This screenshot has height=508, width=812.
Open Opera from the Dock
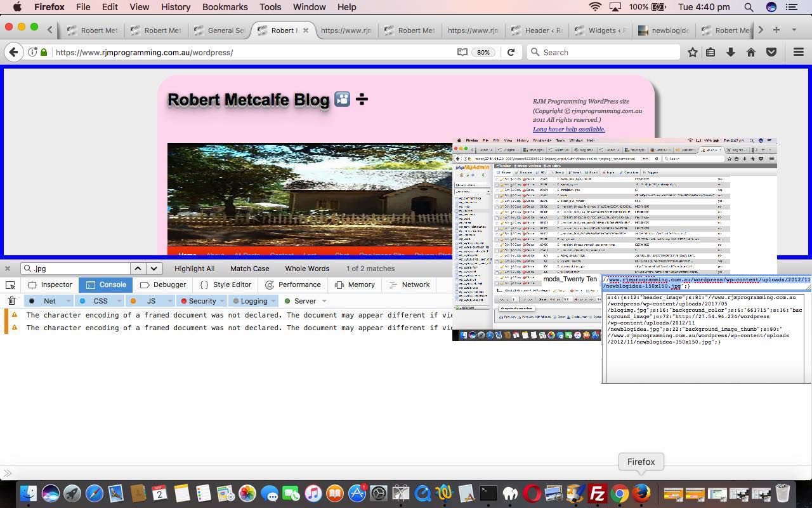pyautogui.click(x=532, y=493)
